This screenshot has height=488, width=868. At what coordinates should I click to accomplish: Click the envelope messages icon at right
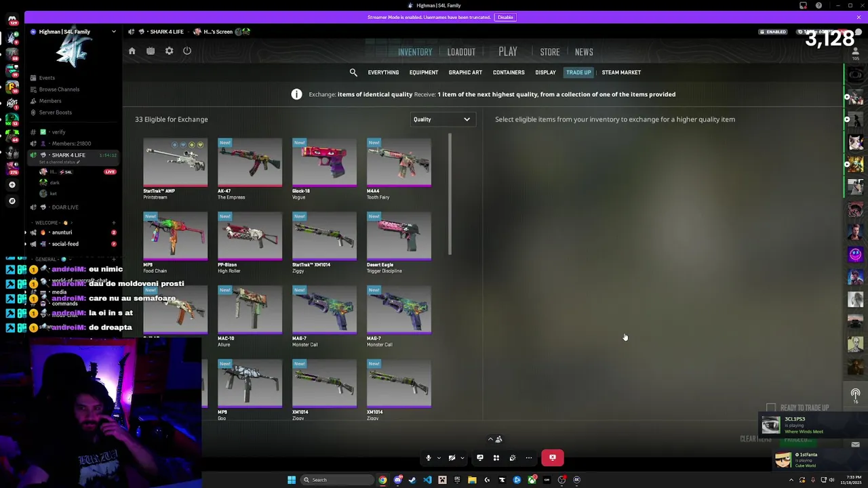pyautogui.click(x=856, y=445)
